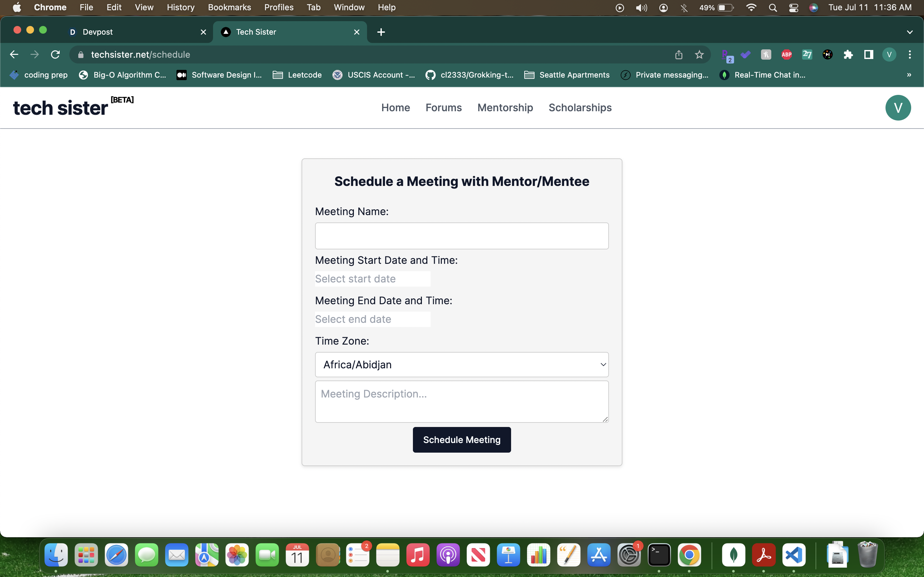This screenshot has width=924, height=577.
Task: Open Chrome side panel icon
Action: coord(868,54)
